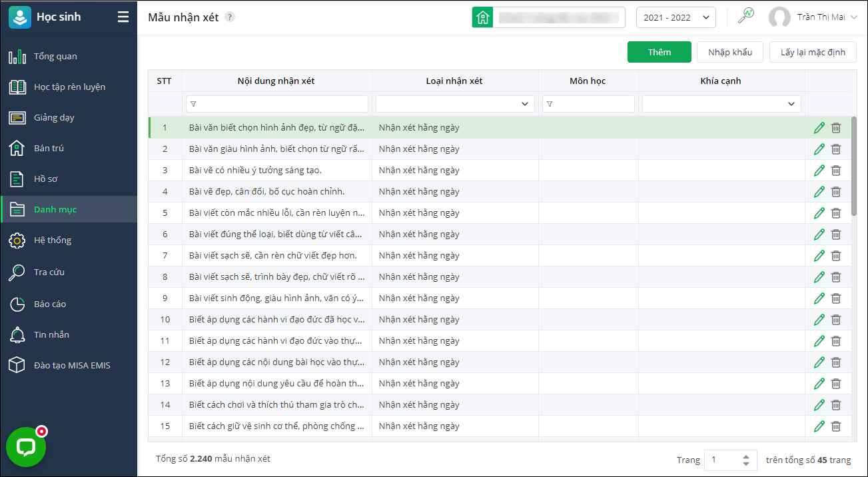Screen dimensions: 868x477
Task: Select Hồ sơ menu item
Action: pyautogui.click(x=69, y=179)
